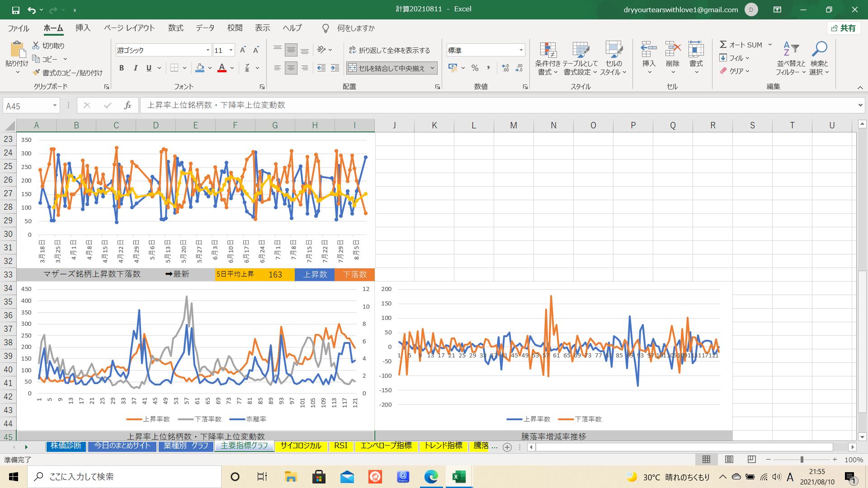868x488 pixels.
Task: Click the increase font size icon
Action: coord(243,50)
